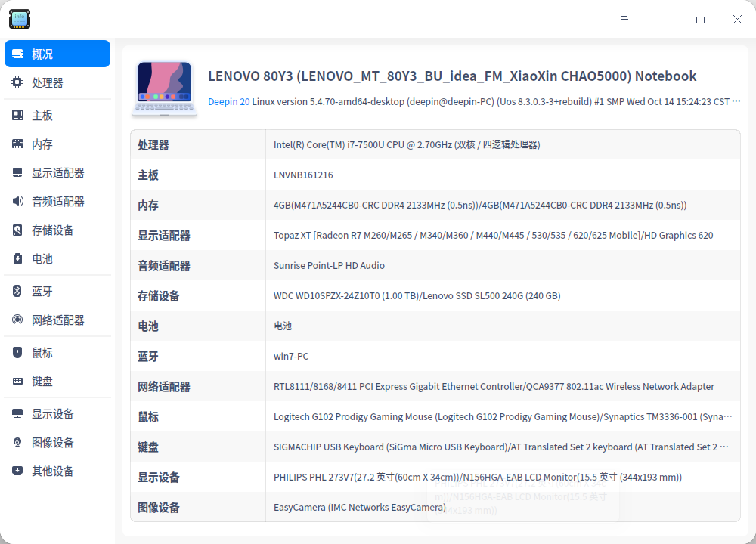Select the WDC WD10SPZX storage value
This screenshot has width=756, height=544.
coord(417,296)
